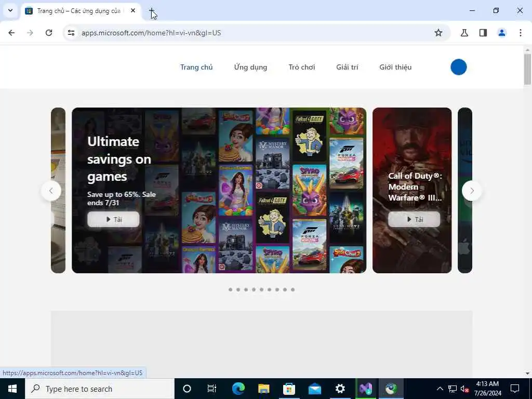This screenshot has height=399, width=532.
Task: Go back with the browser back arrow
Action: coord(11,33)
